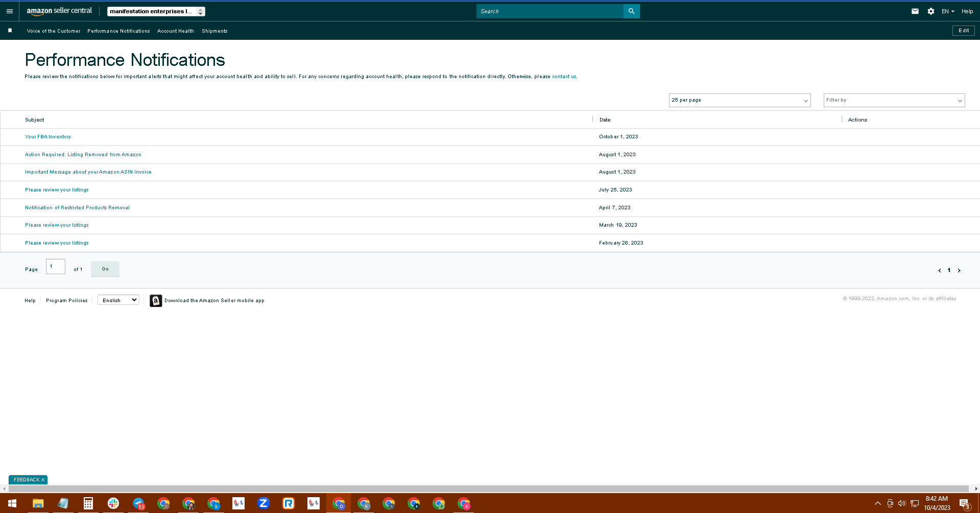Open Action Required: Listing Removed from Amazon

[x=83, y=155]
